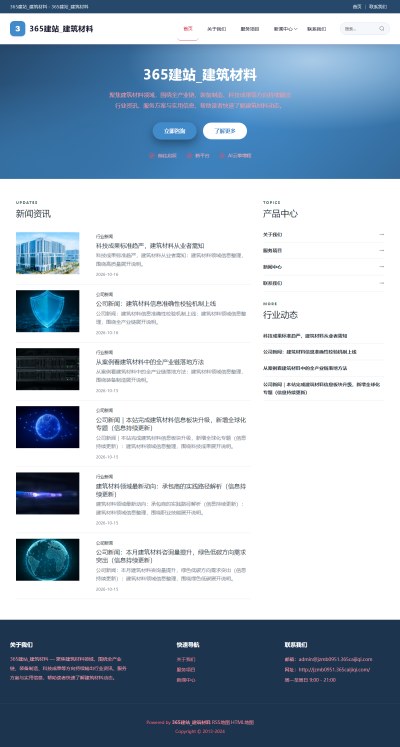Click arrow icon beside 新闻中心 in 产品中心

click(381, 267)
